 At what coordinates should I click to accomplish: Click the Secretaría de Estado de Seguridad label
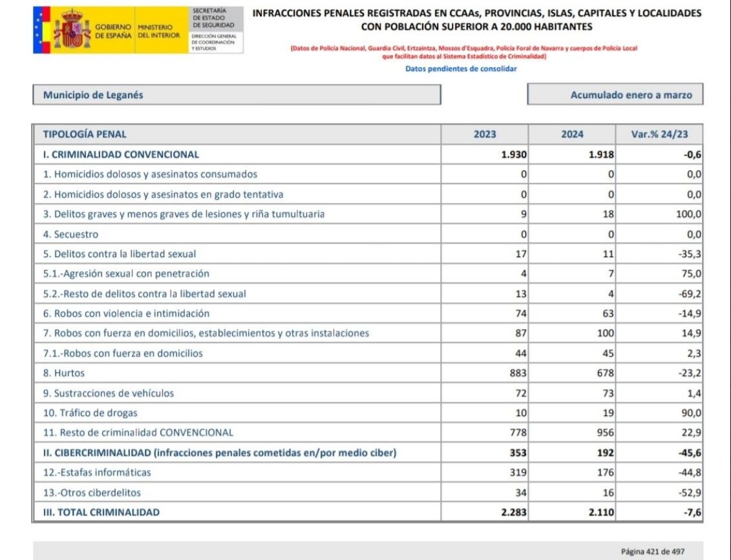pos(210,18)
